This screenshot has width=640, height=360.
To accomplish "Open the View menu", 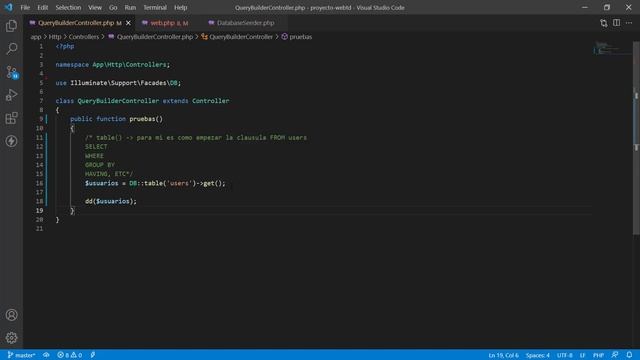I will 95,7.
